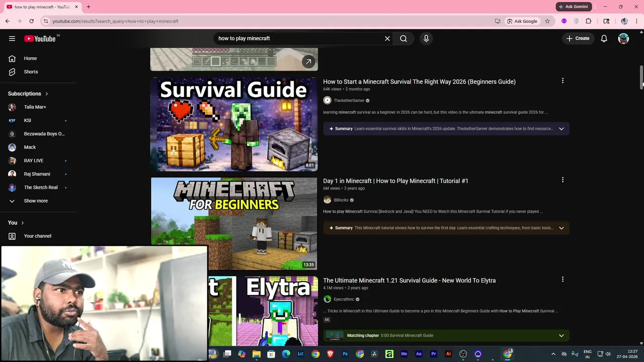Open 'The Ultimate Minecraft 1.21 Survival Guide' title
Screen dimensions: 644x362
(409, 281)
